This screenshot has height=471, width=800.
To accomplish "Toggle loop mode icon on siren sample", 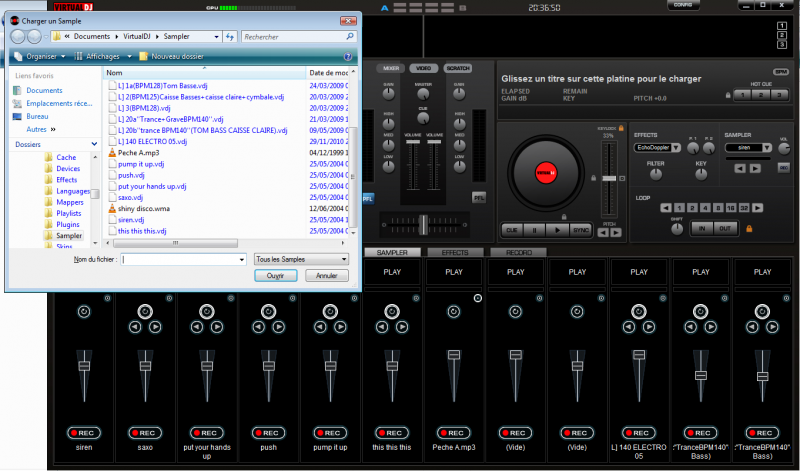I will 83,312.
